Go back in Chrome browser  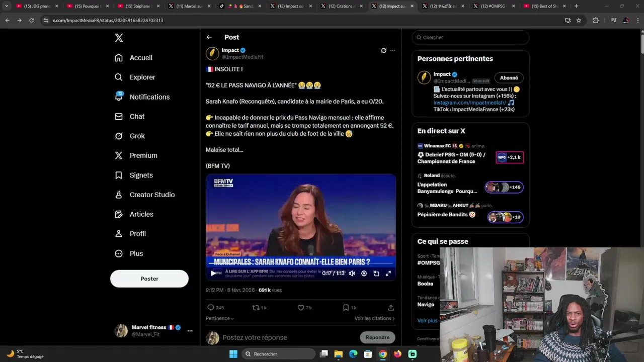tap(7, 20)
